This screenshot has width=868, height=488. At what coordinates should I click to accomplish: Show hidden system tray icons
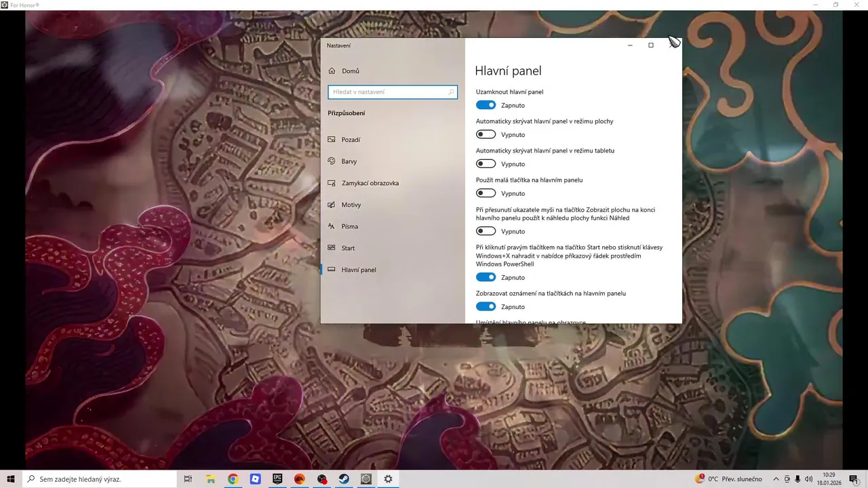point(776,479)
